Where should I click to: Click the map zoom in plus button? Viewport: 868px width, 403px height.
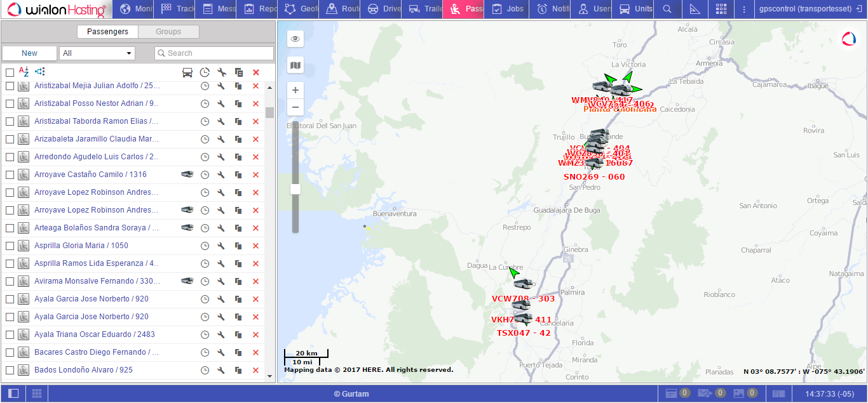point(295,90)
